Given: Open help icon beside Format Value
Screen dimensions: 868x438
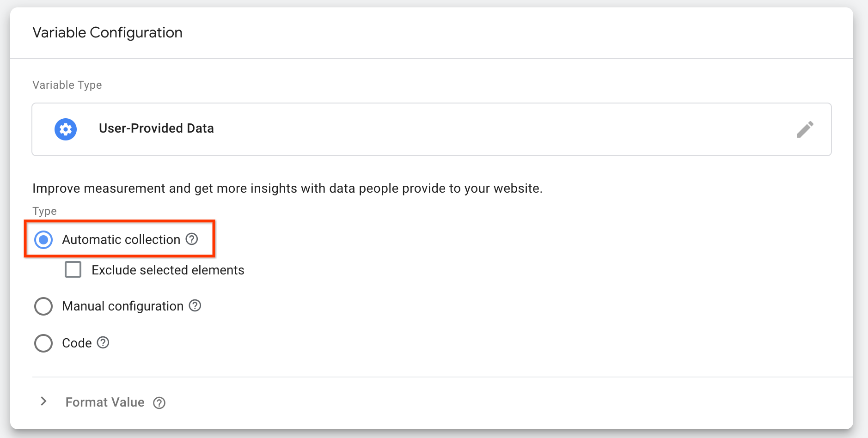Looking at the screenshot, I should [x=159, y=403].
